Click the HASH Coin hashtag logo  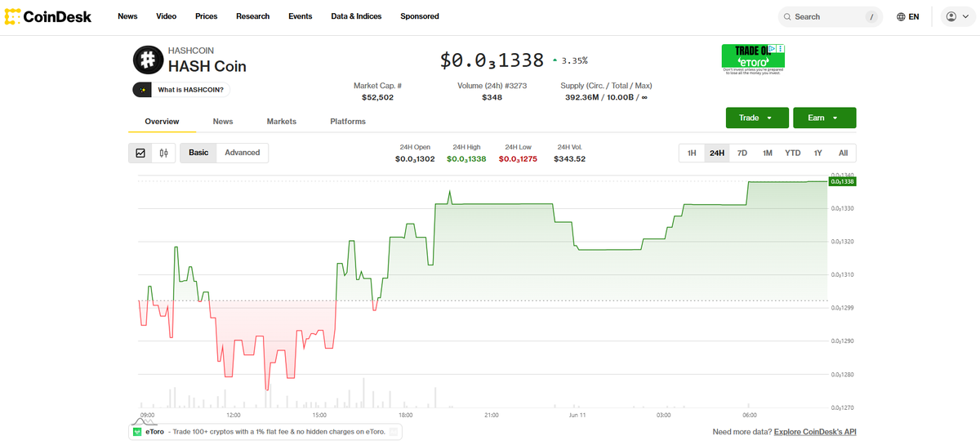(147, 60)
